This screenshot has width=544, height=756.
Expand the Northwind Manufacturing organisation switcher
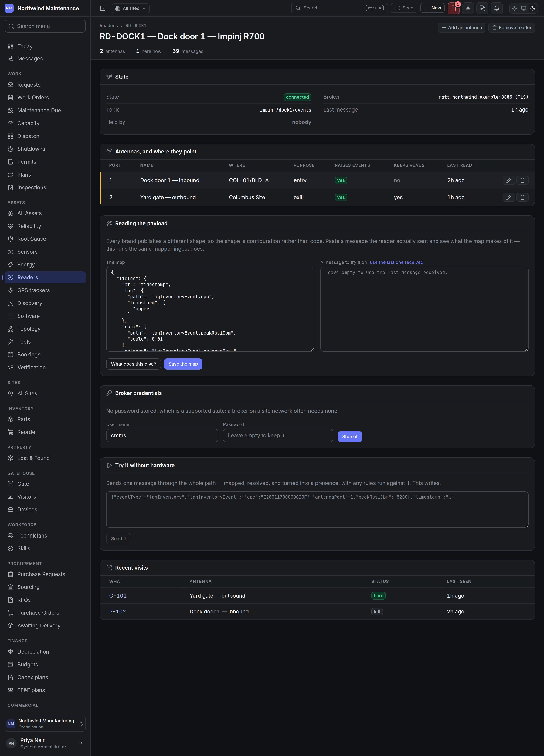coord(45,724)
